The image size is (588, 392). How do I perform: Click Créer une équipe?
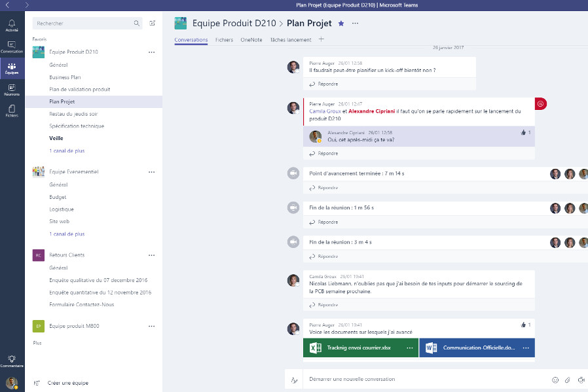click(62, 383)
